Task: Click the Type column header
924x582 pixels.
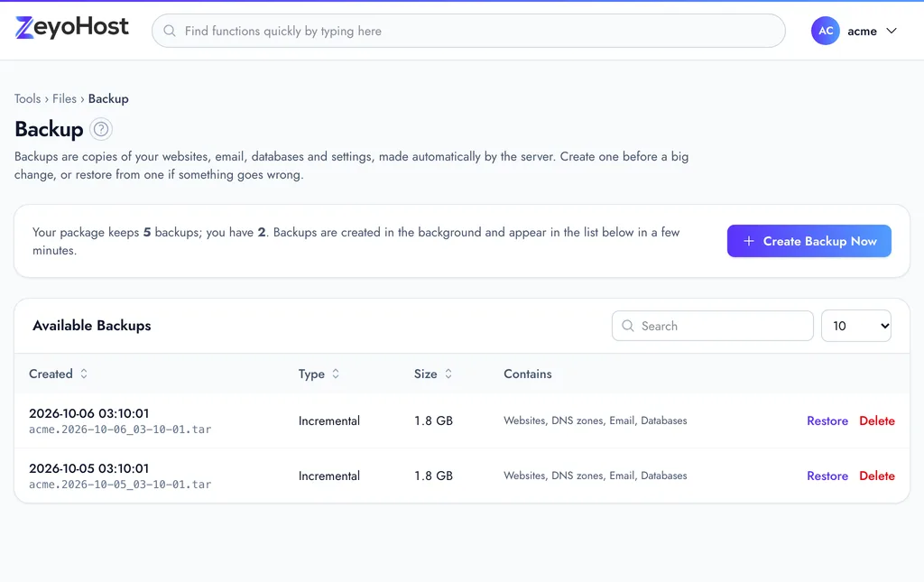Action: (x=311, y=374)
